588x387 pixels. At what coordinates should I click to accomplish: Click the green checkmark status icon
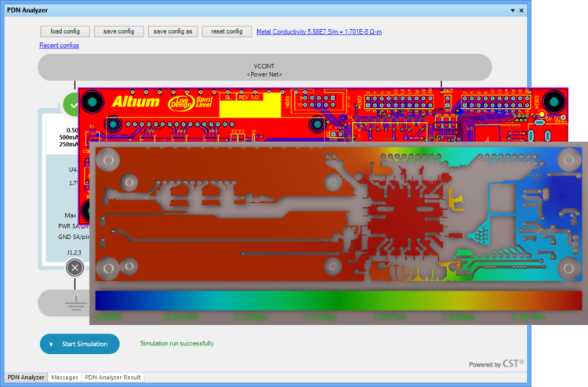(71, 104)
